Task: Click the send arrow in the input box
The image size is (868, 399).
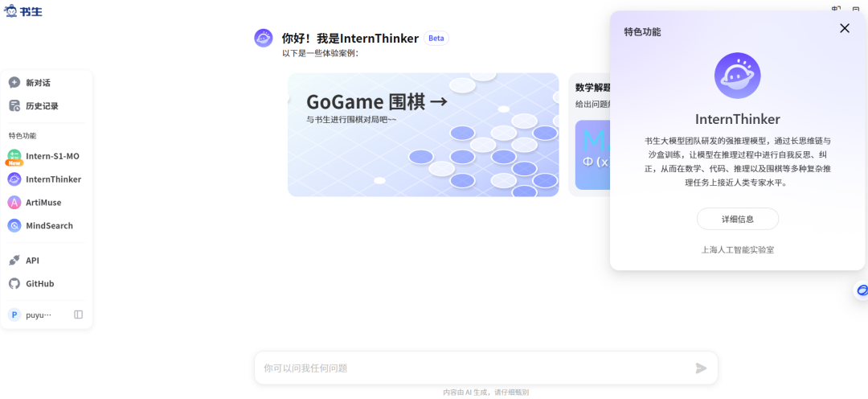Action: 701,368
